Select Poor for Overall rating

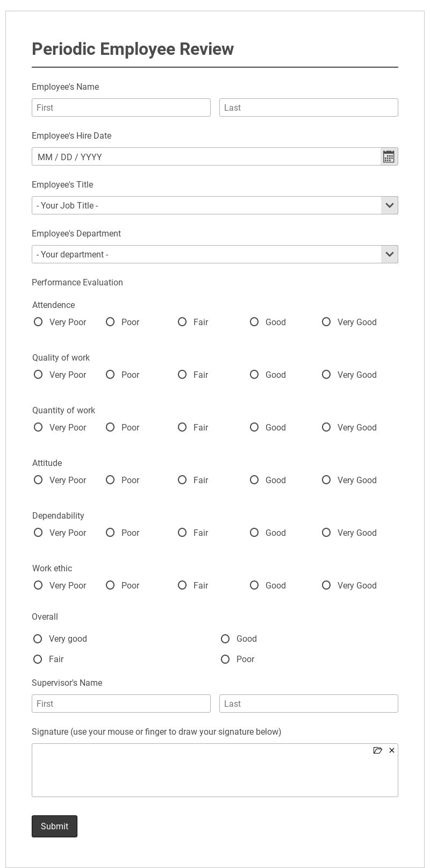225,659
